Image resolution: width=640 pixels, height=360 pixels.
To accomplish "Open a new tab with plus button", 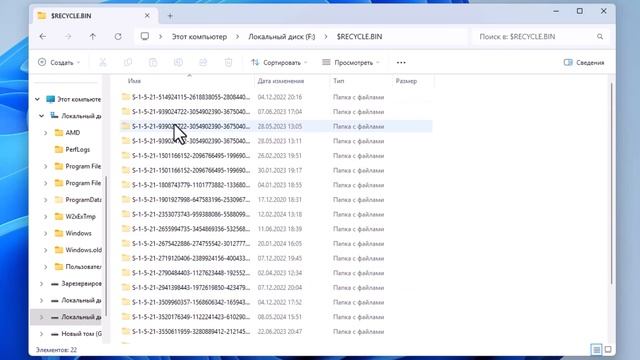I will click(x=170, y=16).
